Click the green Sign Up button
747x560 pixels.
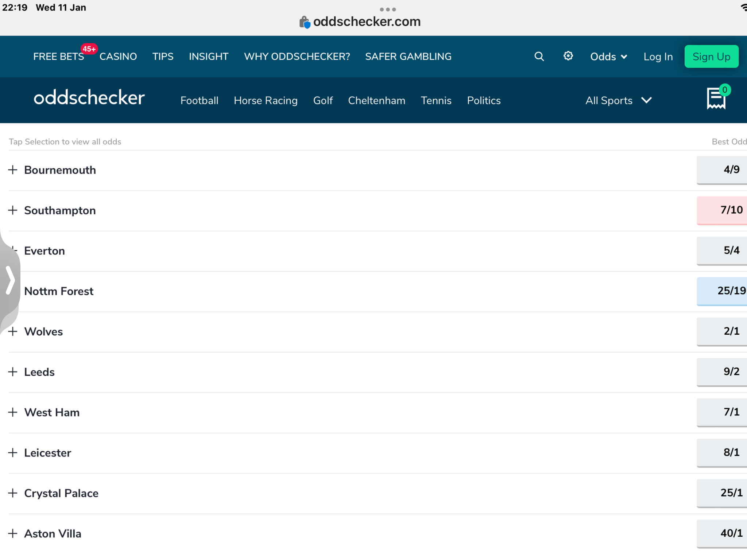[x=712, y=57]
